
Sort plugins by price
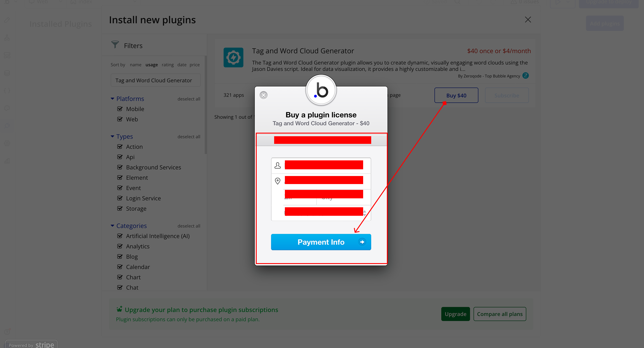194,65
